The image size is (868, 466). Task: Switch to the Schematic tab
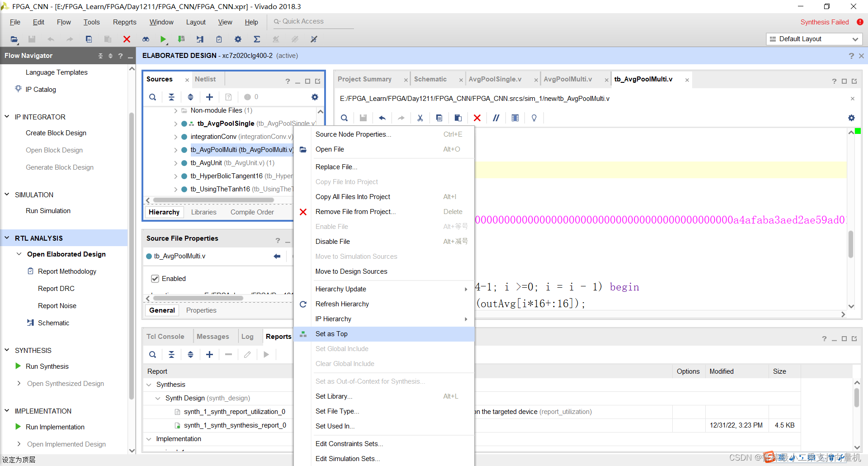(430, 79)
